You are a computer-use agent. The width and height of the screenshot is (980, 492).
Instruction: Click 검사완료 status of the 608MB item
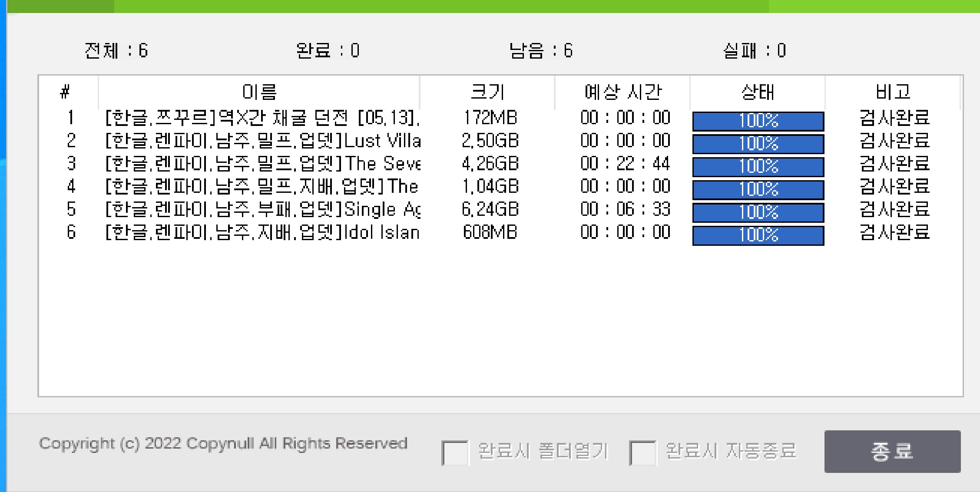[894, 232]
